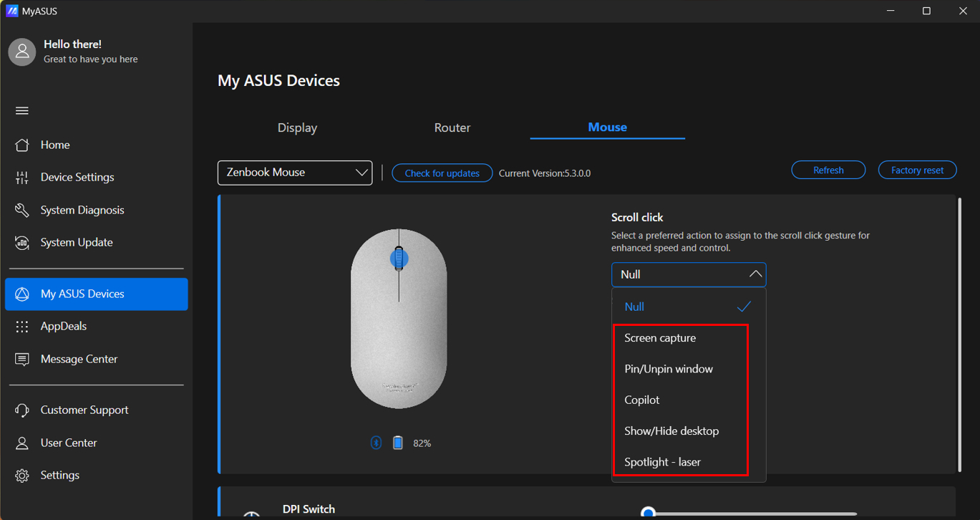Open Message Center

[x=97, y=360]
